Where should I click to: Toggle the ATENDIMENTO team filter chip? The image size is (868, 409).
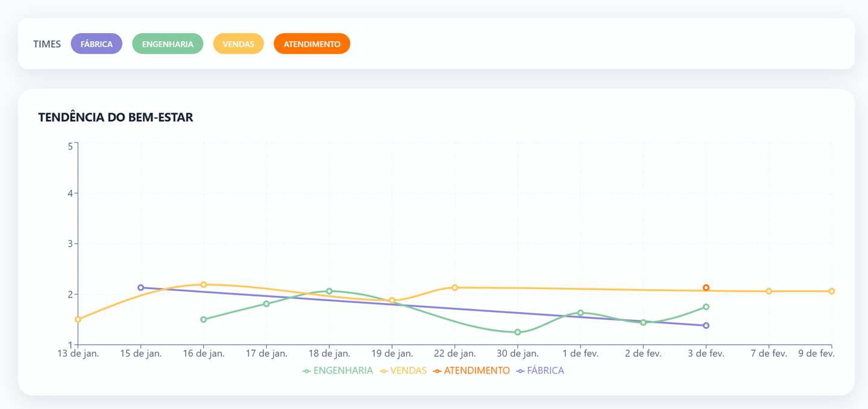click(x=312, y=44)
